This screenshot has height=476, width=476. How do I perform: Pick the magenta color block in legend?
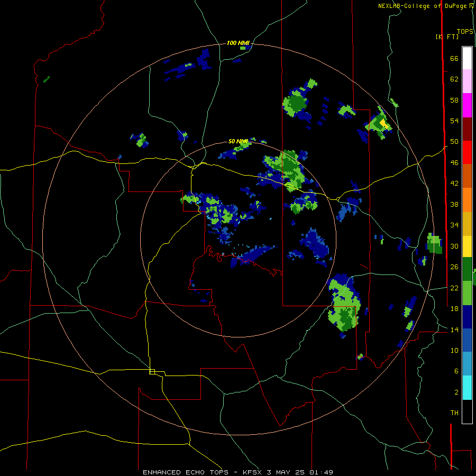click(x=467, y=105)
